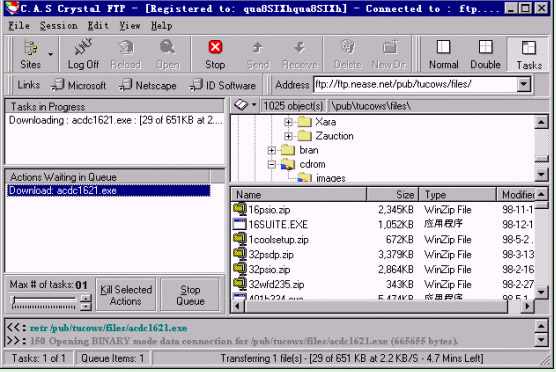Stop the current transfer with Stop icon
The width and height of the screenshot is (556, 372).
(x=215, y=55)
